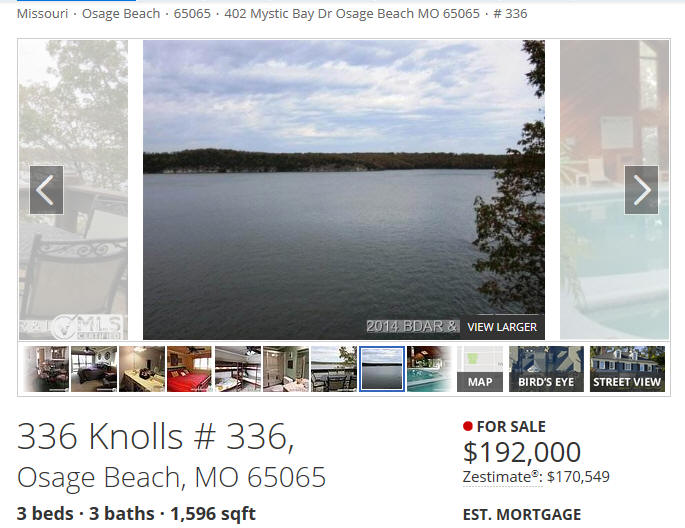Select the shower bathroom thumbnail
Image resolution: width=685 pixels, height=528 pixels.
pos(286,369)
